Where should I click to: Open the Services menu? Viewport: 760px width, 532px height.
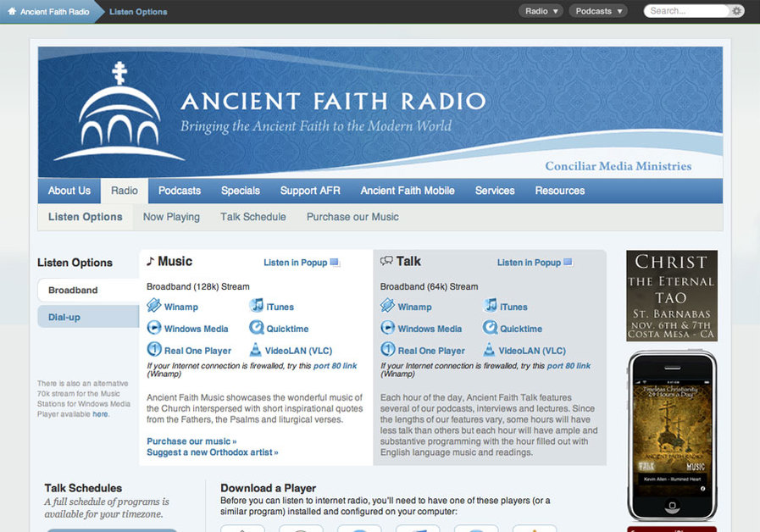point(495,191)
